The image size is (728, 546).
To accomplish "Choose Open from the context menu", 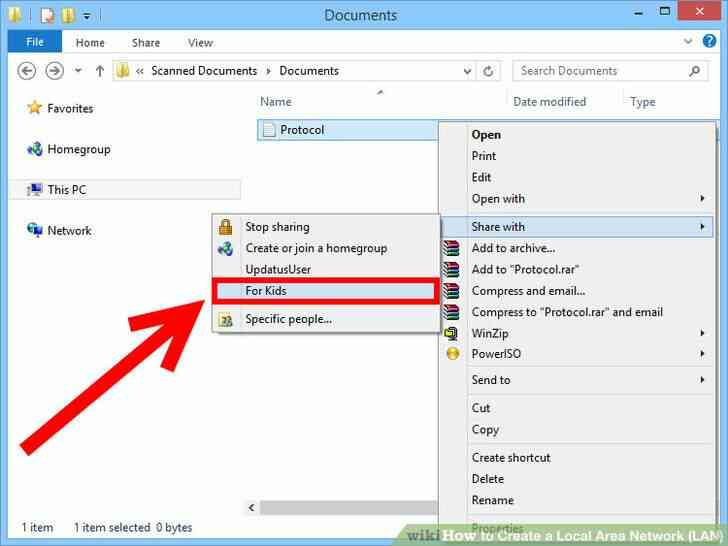I will click(x=486, y=135).
